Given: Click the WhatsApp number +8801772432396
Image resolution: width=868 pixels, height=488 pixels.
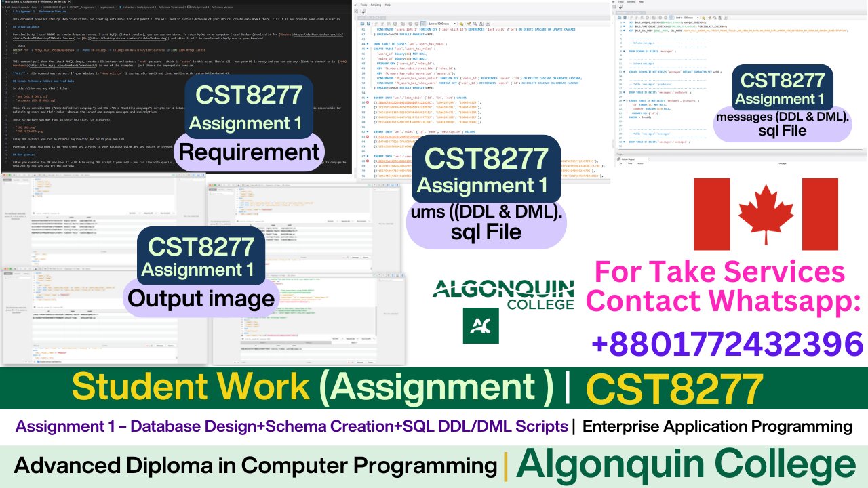Looking at the screenshot, I should click(728, 344).
